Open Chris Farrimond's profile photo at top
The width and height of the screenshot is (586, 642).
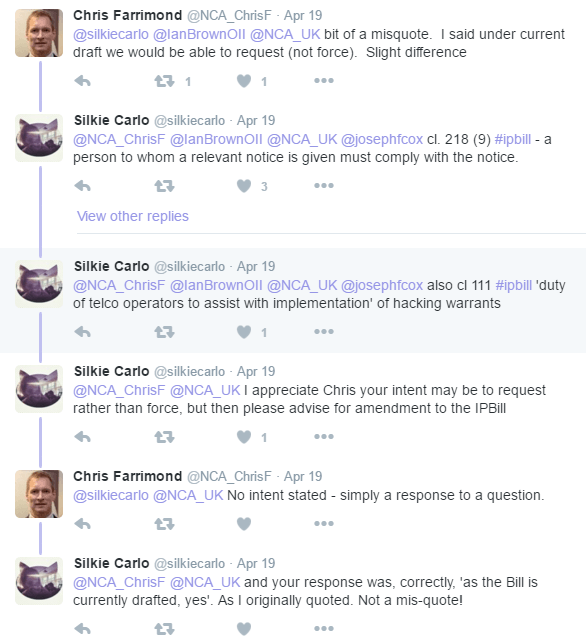[x=39, y=33]
